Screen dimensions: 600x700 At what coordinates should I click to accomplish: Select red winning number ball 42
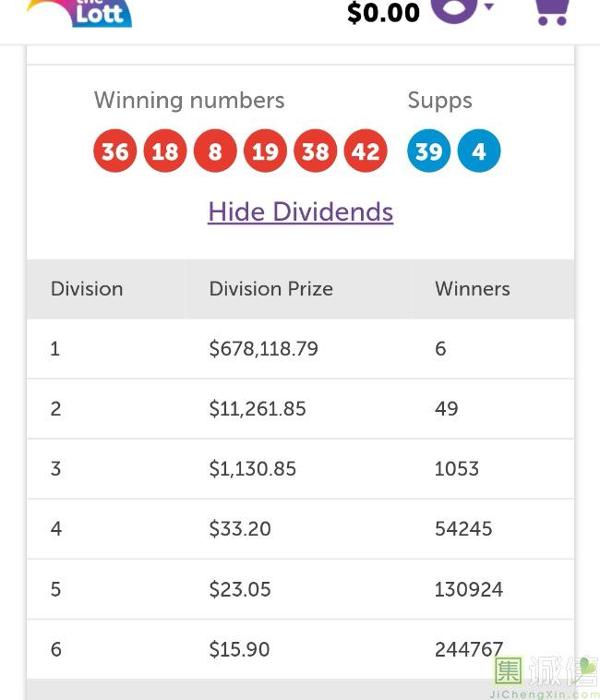(366, 151)
